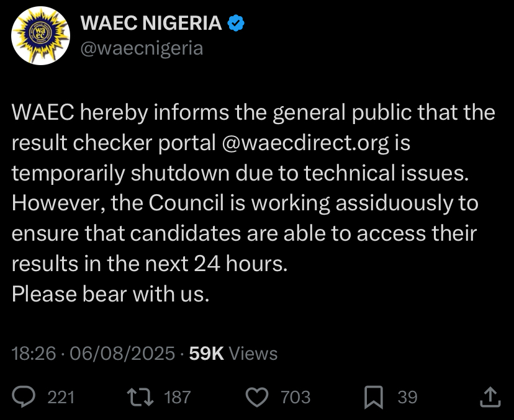Click the 18:26 timestamp
This screenshot has width=514, height=420.
click(34, 353)
